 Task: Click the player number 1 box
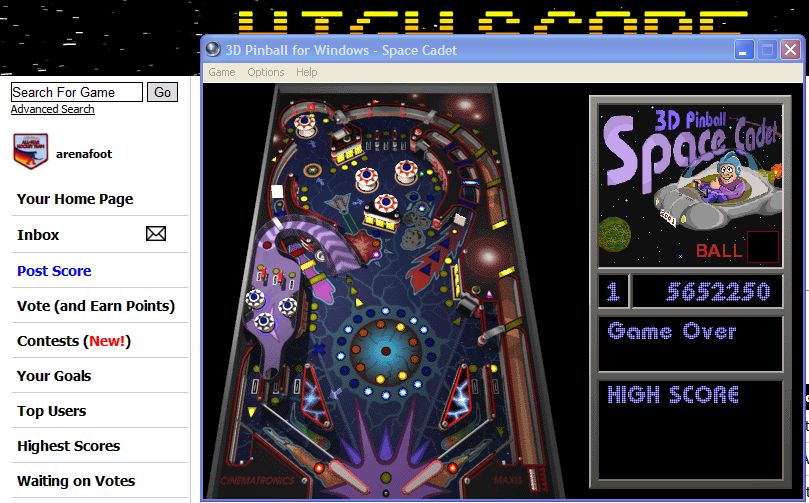tap(613, 291)
